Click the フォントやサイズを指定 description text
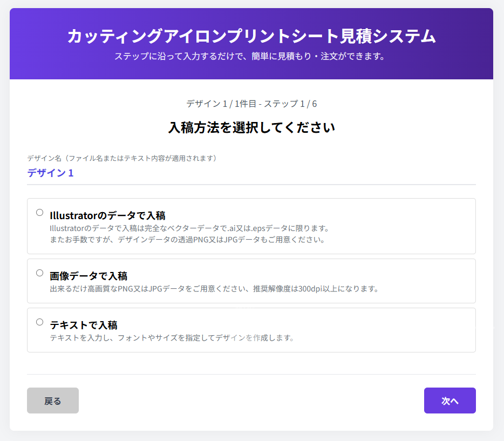This screenshot has width=504, height=441. pos(172,338)
